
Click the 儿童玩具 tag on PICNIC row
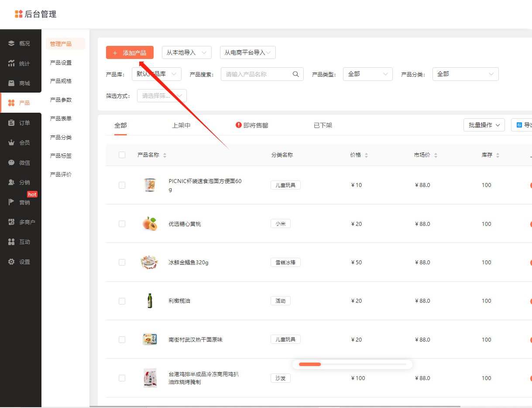point(285,185)
